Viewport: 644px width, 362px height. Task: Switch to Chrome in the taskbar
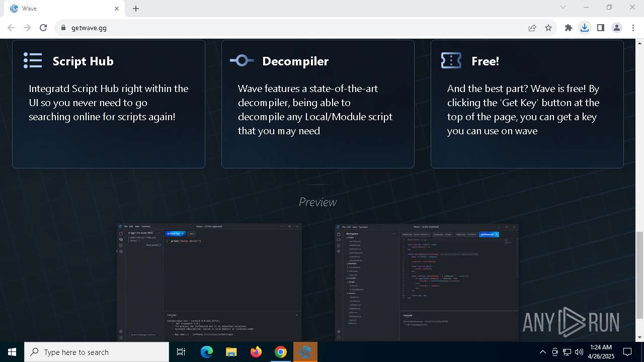281,352
